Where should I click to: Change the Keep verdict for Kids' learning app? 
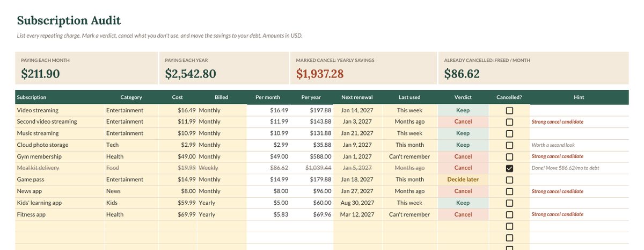coord(463,203)
